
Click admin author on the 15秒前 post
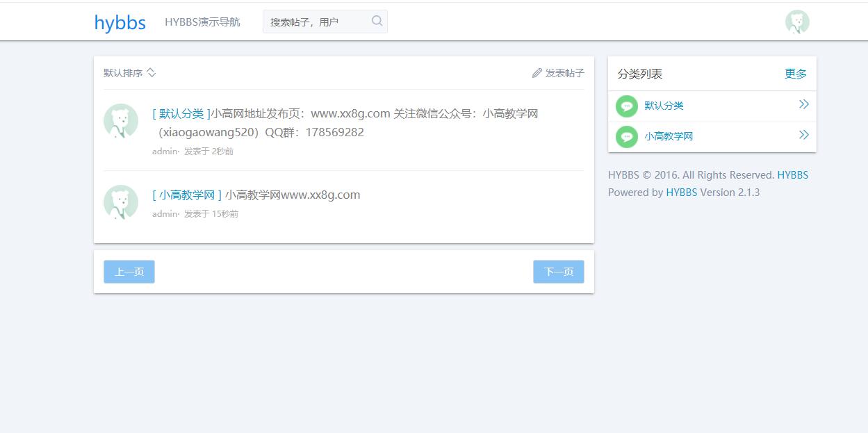coord(165,213)
